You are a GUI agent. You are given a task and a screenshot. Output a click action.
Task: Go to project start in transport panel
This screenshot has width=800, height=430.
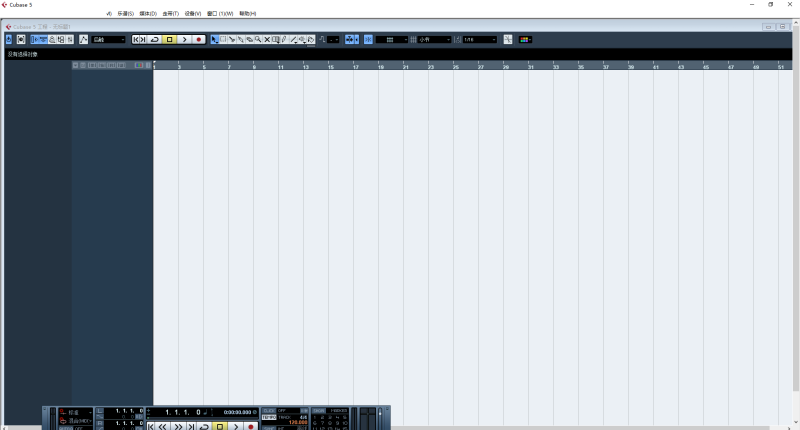(151, 426)
